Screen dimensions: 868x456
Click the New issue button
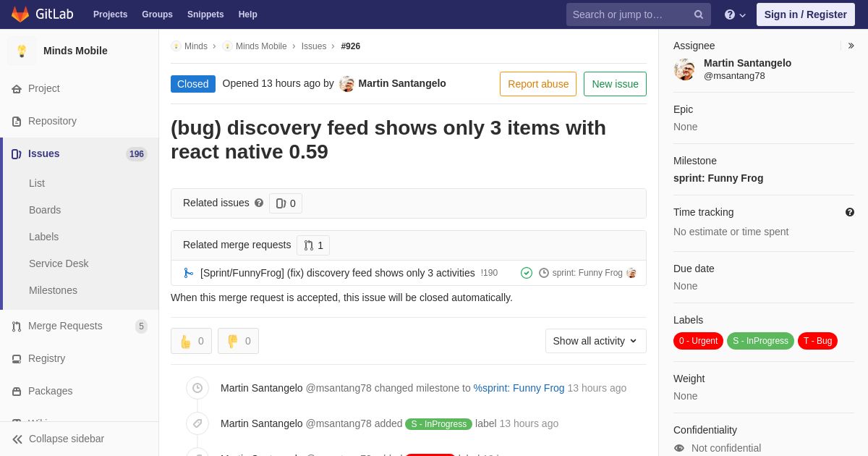[x=615, y=84]
